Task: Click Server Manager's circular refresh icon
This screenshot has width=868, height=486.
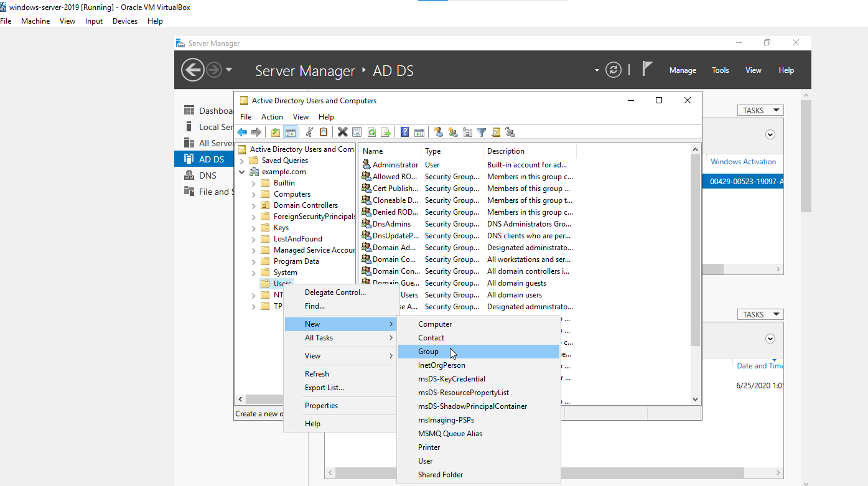Action: pyautogui.click(x=614, y=70)
